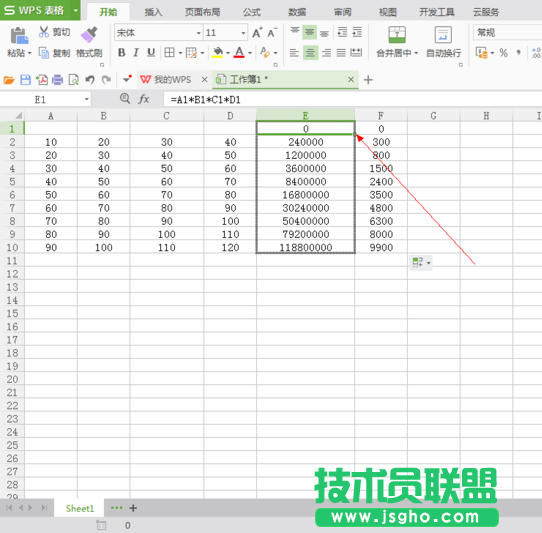Open the WPS 表格 application menu arrow

[x=75, y=10]
